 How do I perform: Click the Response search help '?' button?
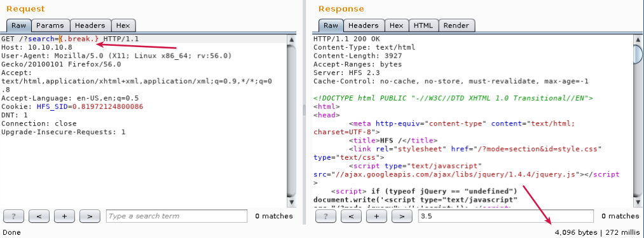(325, 216)
